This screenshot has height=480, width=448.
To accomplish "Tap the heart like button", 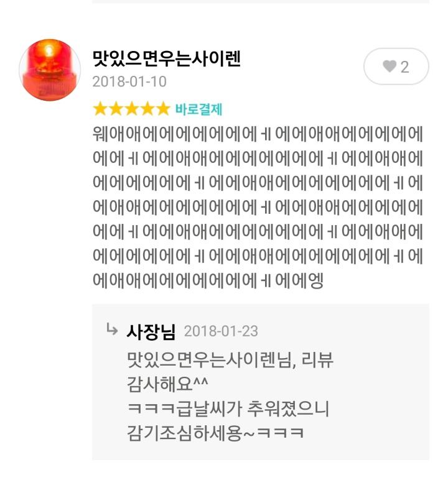I will (396, 67).
